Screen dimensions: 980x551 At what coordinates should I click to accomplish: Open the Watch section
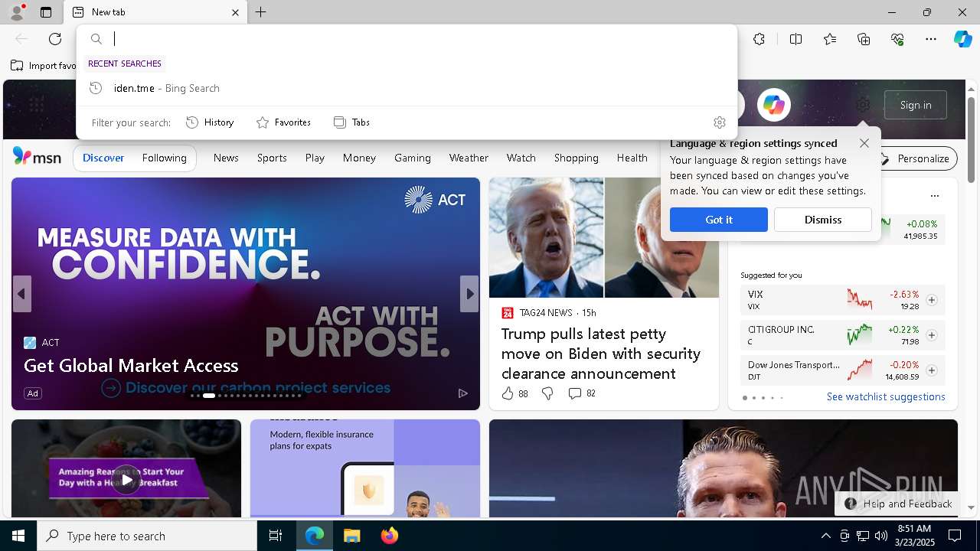click(521, 158)
